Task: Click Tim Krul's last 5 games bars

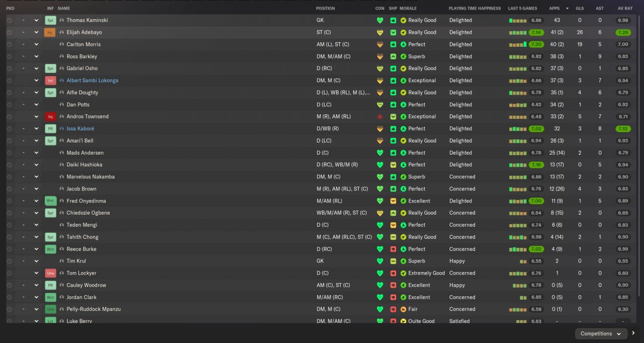Action: pyautogui.click(x=523, y=261)
